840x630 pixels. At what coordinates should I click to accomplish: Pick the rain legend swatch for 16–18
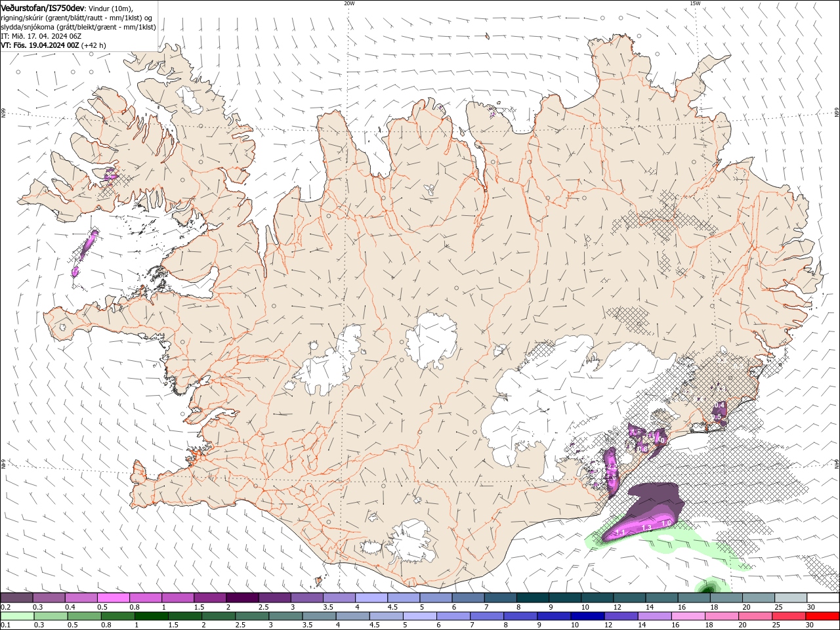(688, 616)
